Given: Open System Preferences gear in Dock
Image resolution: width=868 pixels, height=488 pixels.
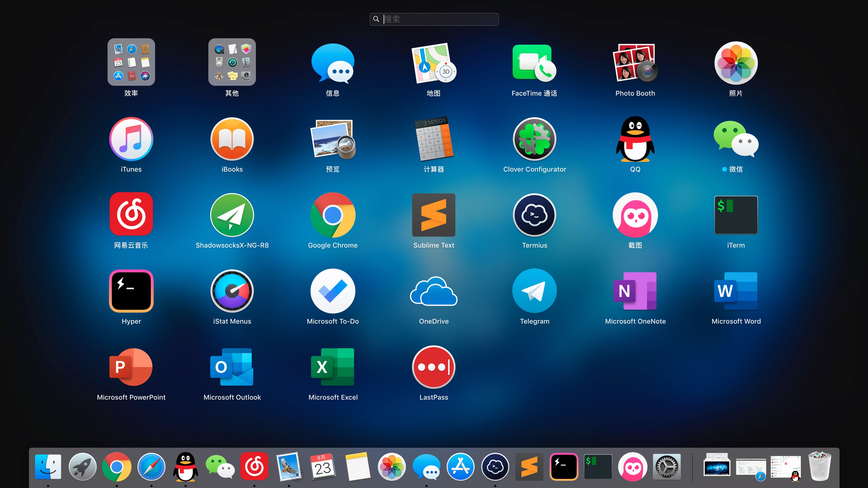Looking at the screenshot, I should (666, 467).
